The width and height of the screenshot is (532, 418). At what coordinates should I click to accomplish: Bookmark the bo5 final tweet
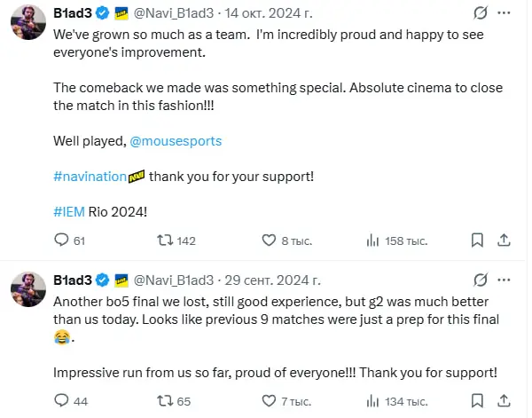tap(477, 401)
